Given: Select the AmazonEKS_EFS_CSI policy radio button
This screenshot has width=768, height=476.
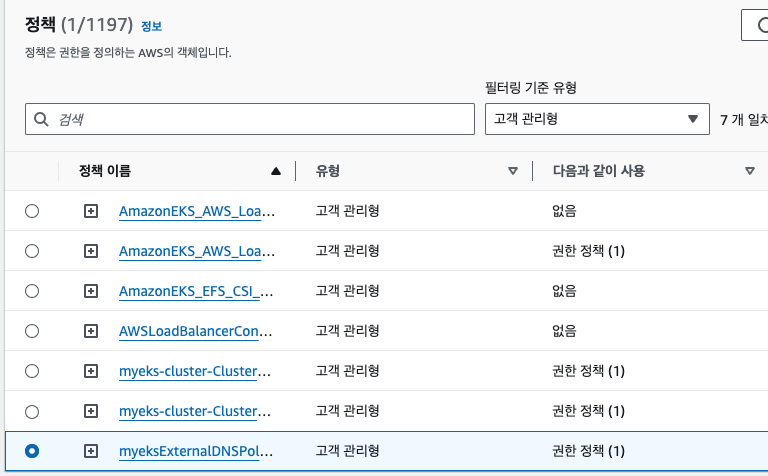Looking at the screenshot, I should click(x=32, y=291).
